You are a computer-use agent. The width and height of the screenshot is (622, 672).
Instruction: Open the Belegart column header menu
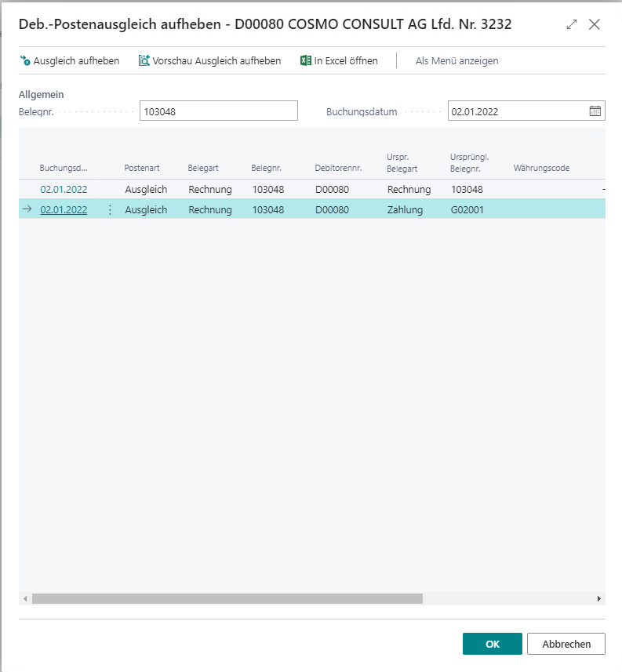pyautogui.click(x=202, y=168)
